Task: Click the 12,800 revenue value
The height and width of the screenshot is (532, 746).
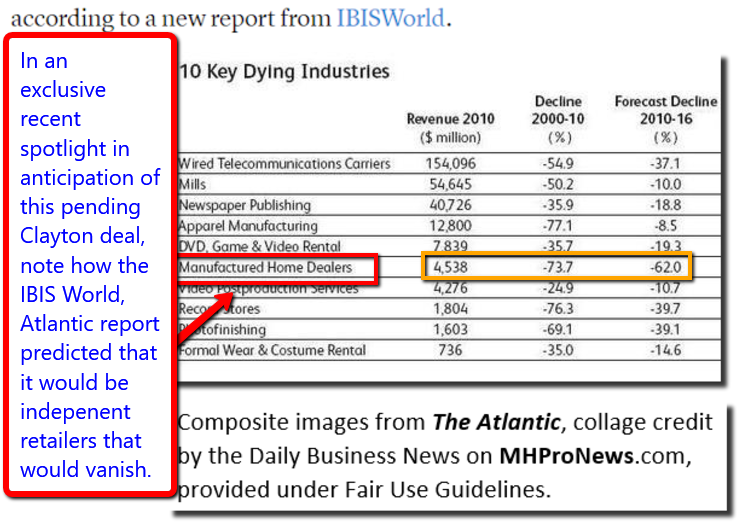Action: pos(450,226)
